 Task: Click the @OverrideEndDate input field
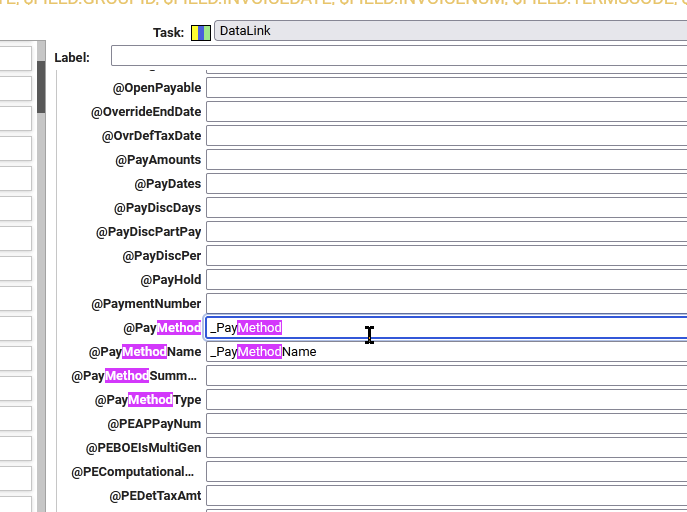pyautogui.click(x=446, y=112)
